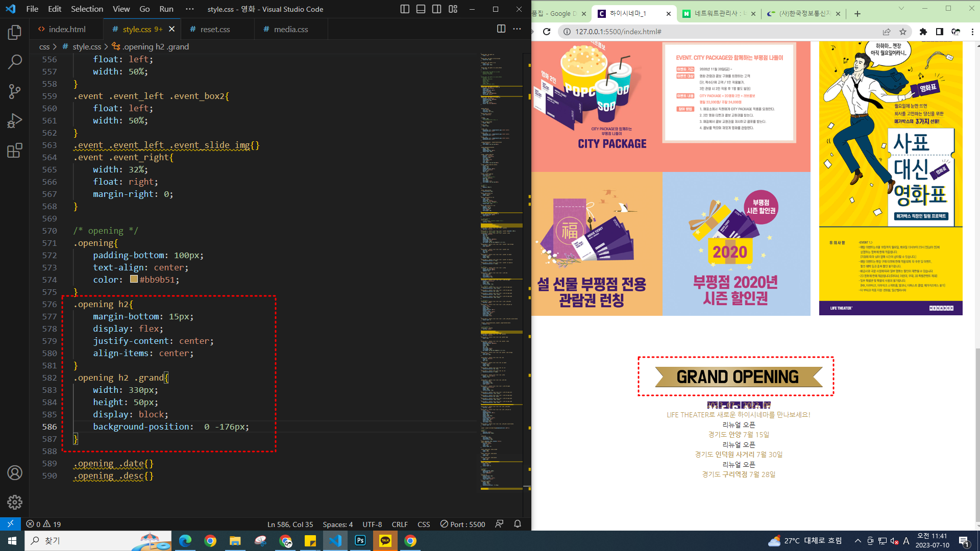Click the #bb9b51 color swatch
The width and height of the screenshot is (980, 551).
(134, 279)
